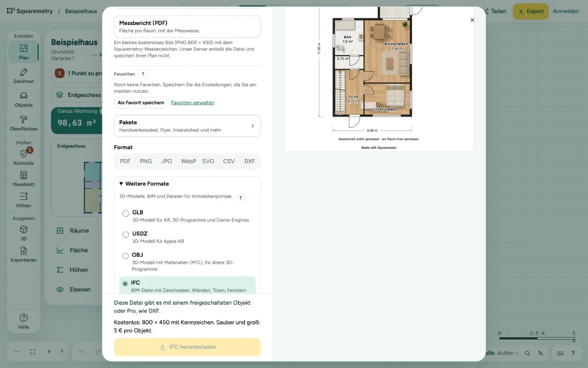Click the Anmelden link
This screenshot has height=368, width=588.
[566, 11]
